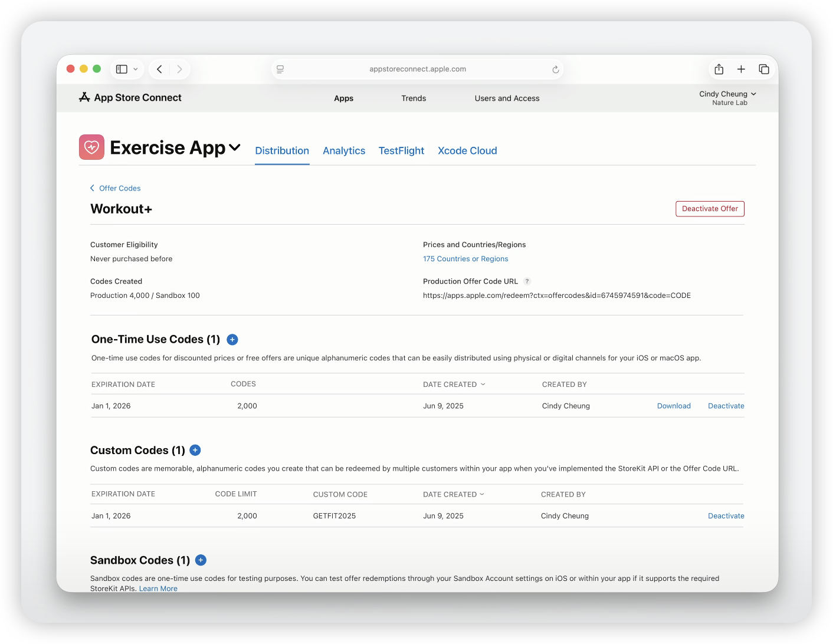Click the Workout+ offer title
Screen dimensions: 833x644
tap(122, 209)
